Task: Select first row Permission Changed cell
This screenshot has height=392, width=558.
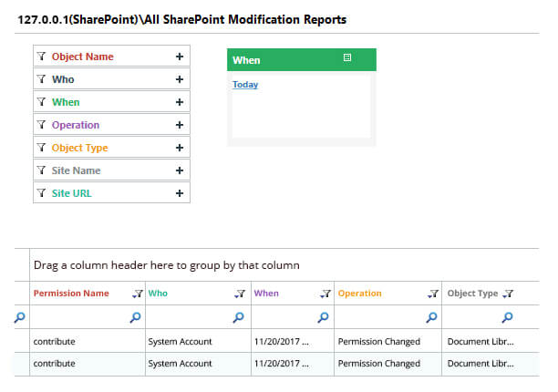Action: [x=387, y=341]
